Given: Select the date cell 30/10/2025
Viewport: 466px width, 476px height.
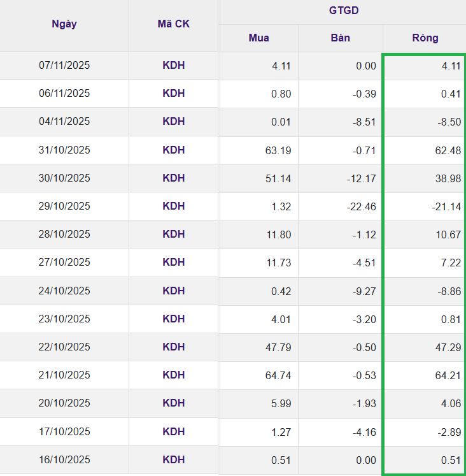Looking at the screenshot, I should (64, 178).
